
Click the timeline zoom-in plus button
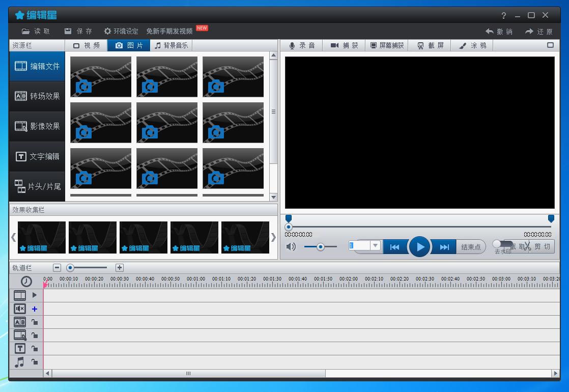tap(120, 268)
